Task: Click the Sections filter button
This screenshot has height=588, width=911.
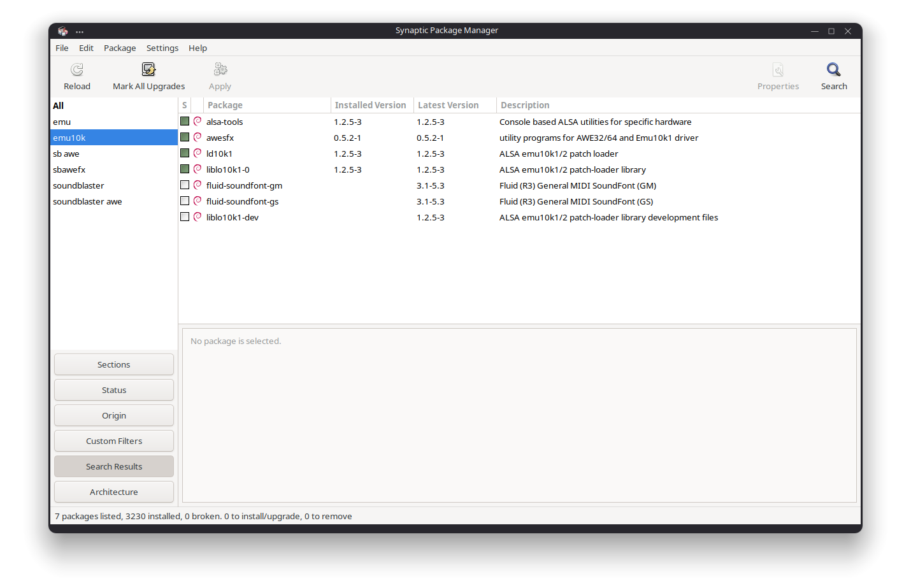Action: (114, 364)
